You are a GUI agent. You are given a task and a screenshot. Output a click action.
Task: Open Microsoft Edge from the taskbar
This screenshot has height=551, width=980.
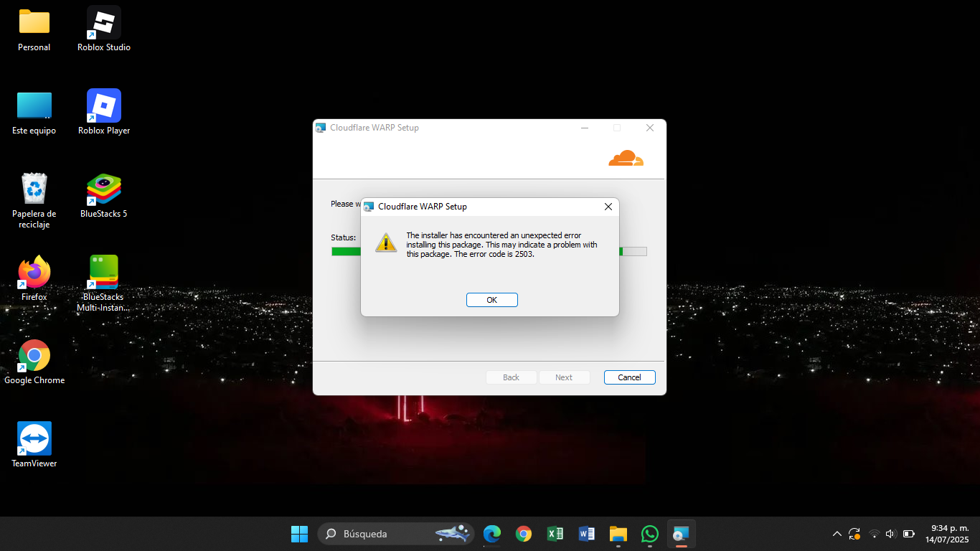click(492, 534)
